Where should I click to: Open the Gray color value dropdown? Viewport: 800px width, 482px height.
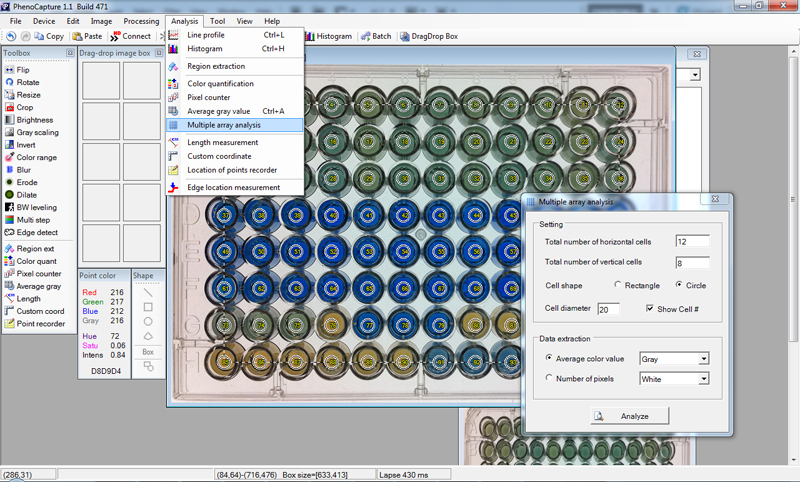(x=704, y=358)
